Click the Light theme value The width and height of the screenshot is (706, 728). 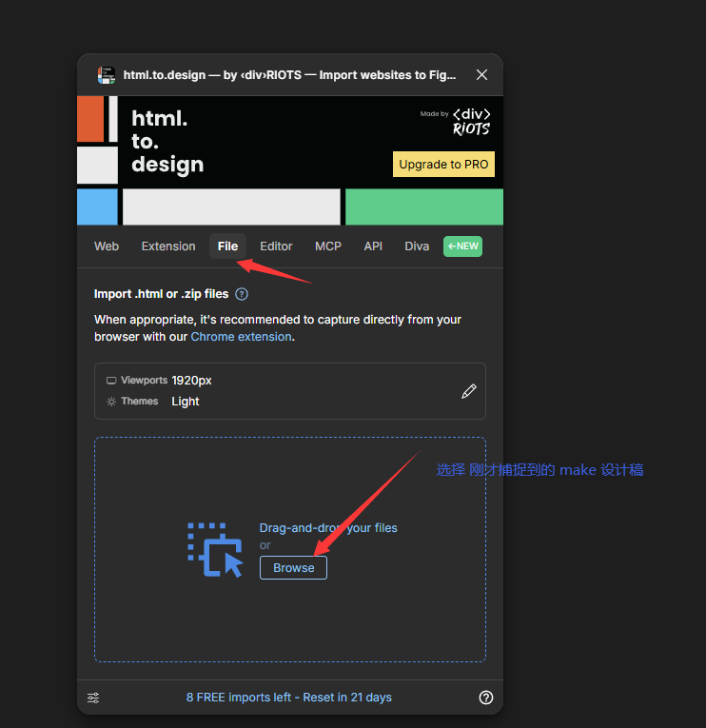[186, 402]
